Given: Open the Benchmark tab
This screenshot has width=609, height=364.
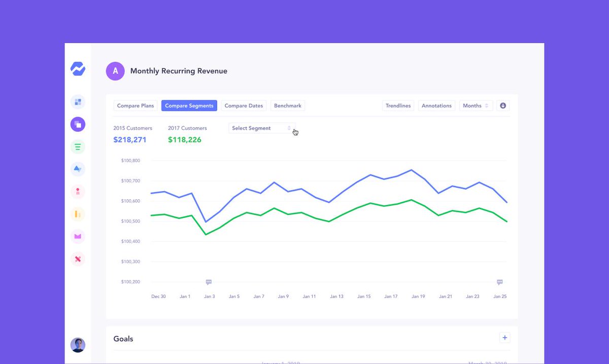Looking at the screenshot, I should coord(288,105).
